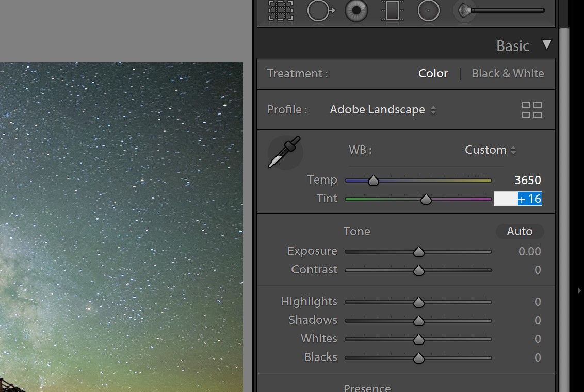Image resolution: width=584 pixels, height=392 pixels.
Task: Select the Color treatment
Action: pyautogui.click(x=433, y=73)
